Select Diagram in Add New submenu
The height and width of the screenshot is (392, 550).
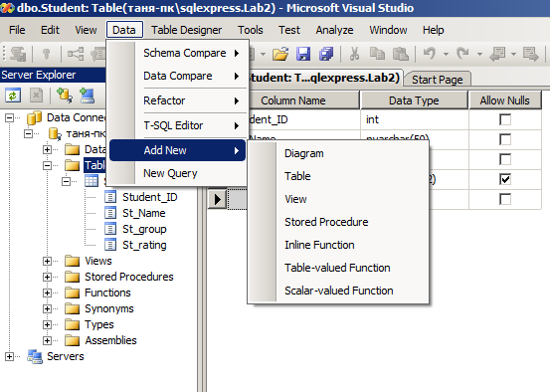pos(338,153)
